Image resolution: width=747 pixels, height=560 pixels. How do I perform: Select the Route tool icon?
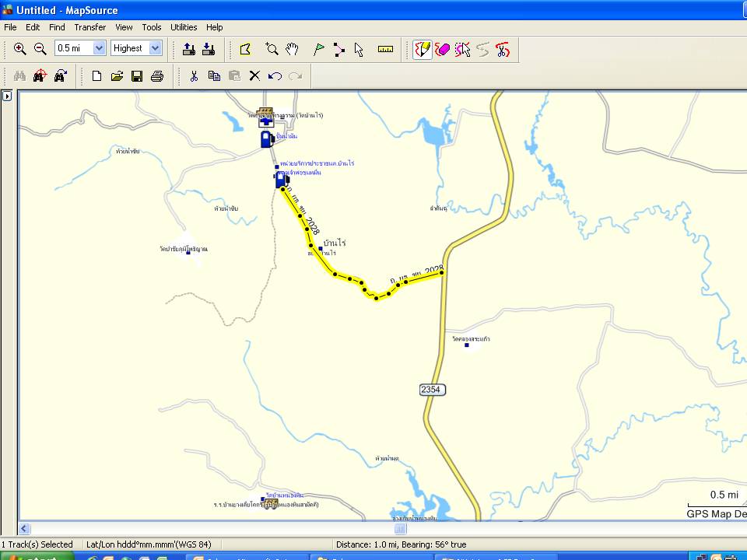[x=339, y=49]
